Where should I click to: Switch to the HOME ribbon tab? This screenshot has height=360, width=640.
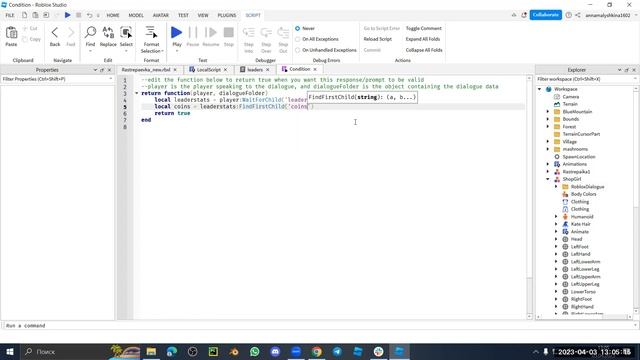(113, 15)
